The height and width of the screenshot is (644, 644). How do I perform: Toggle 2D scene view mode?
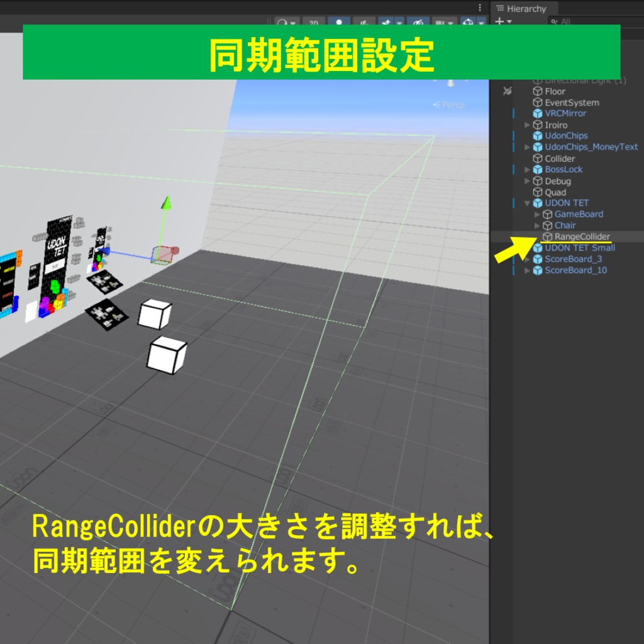[313, 21]
